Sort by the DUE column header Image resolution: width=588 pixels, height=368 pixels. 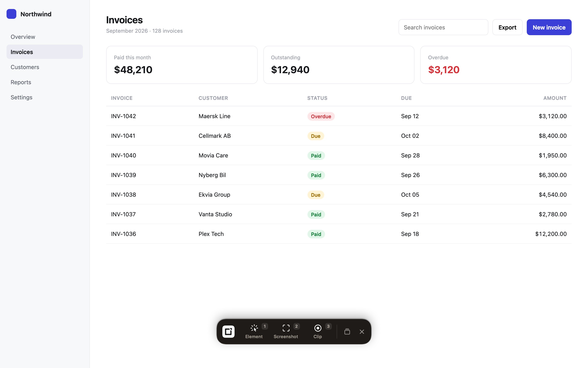coord(406,98)
